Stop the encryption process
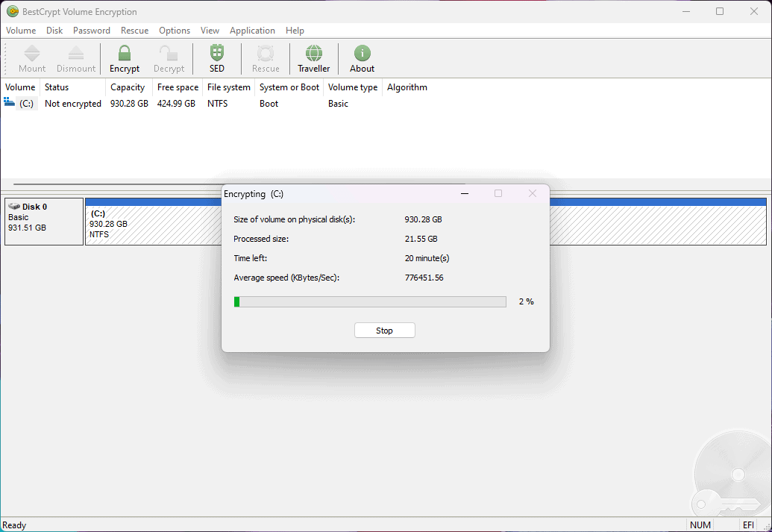Screen dimensions: 772x532 click(x=385, y=331)
